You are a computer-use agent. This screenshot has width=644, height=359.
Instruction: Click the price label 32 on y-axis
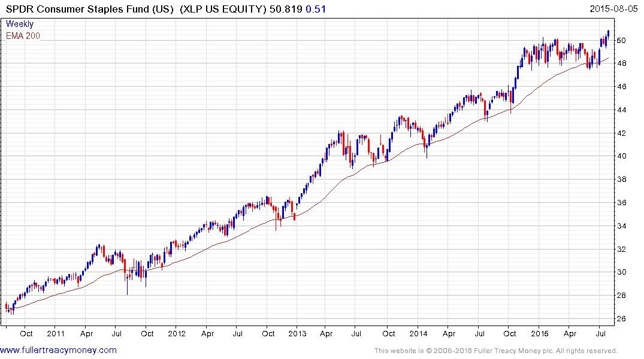(x=621, y=249)
